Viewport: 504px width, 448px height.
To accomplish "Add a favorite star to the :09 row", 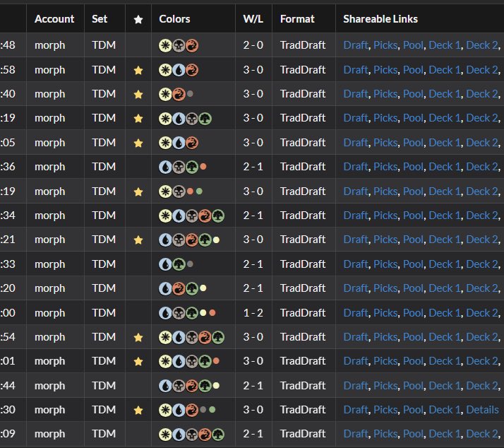I will pos(138,434).
